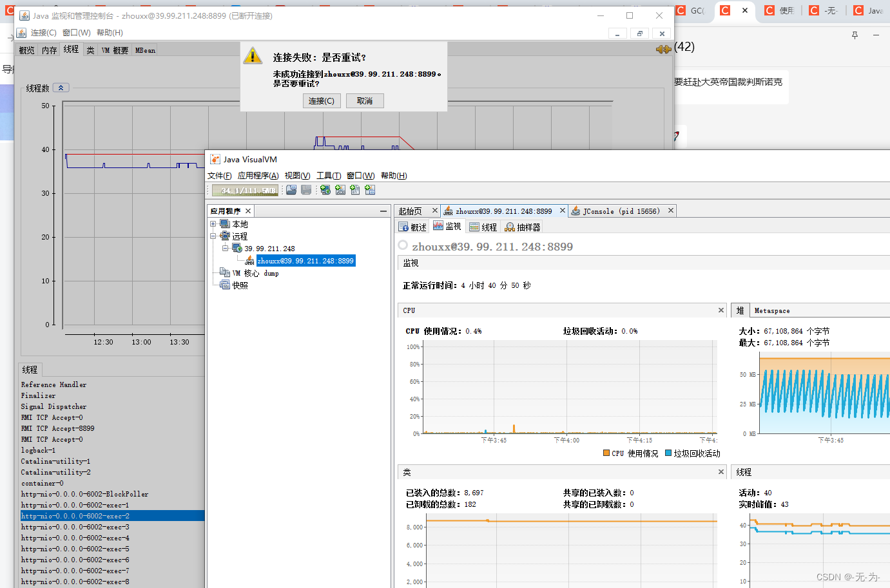Open the 概述 (Overview) icon tab
The height and width of the screenshot is (588, 890).
click(x=412, y=226)
